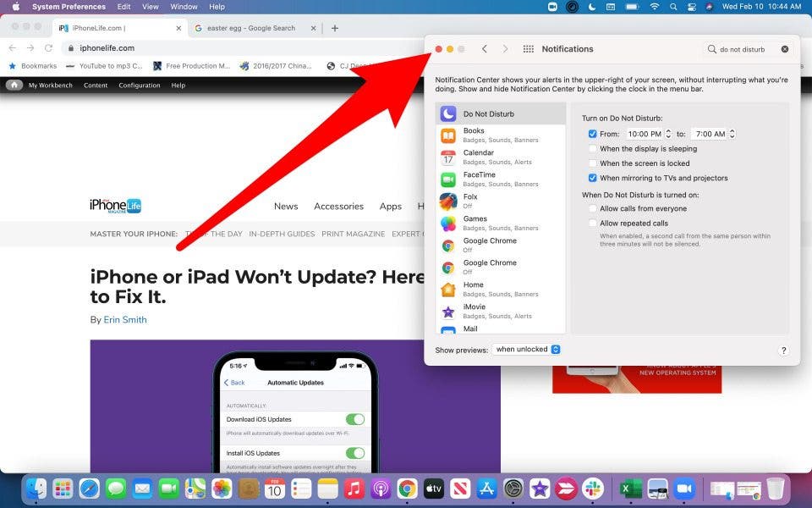Adjust the 10:00 PM start time stepper

[x=668, y=134]
